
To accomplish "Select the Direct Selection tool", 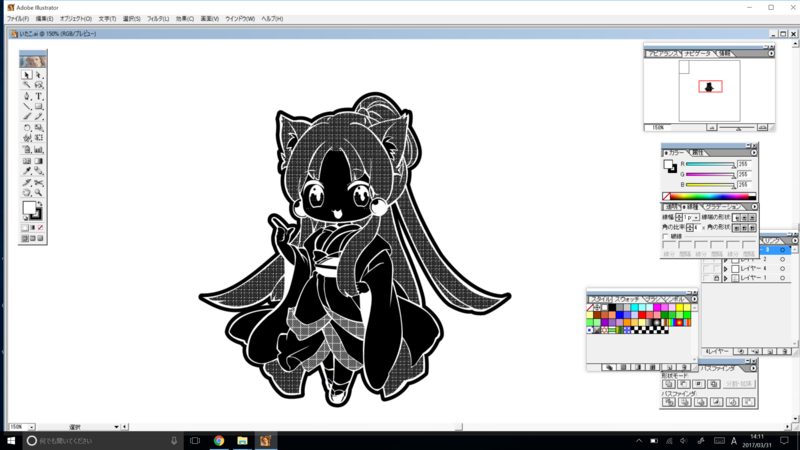I will point(39,74).
